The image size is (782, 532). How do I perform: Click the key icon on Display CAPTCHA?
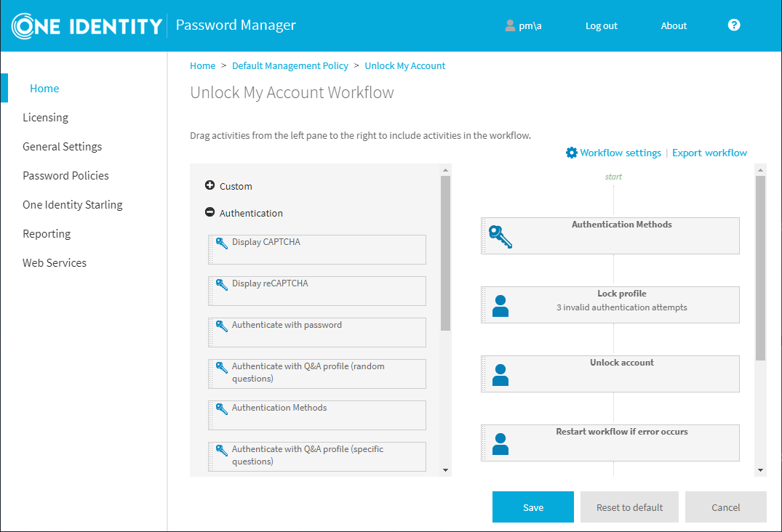tap(221, 243)
